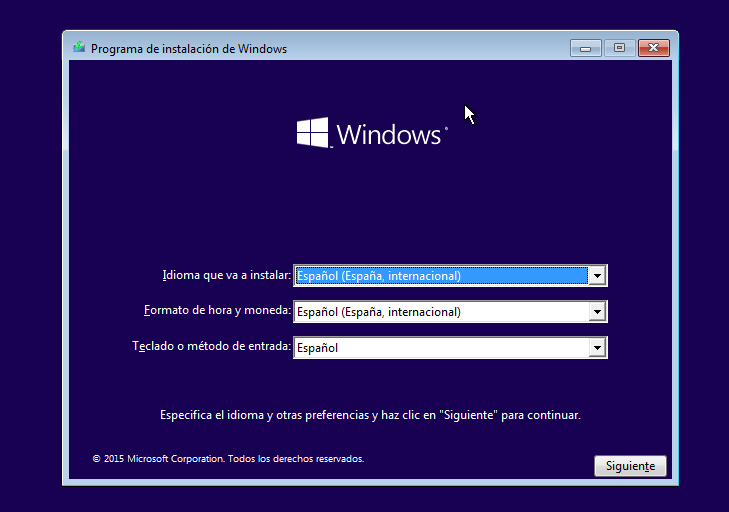The width and height of the screenshot is (729, 512).
Task: Expand the 'Formato de hora y moneda' dropdown arrow
Action: [597, 312]
